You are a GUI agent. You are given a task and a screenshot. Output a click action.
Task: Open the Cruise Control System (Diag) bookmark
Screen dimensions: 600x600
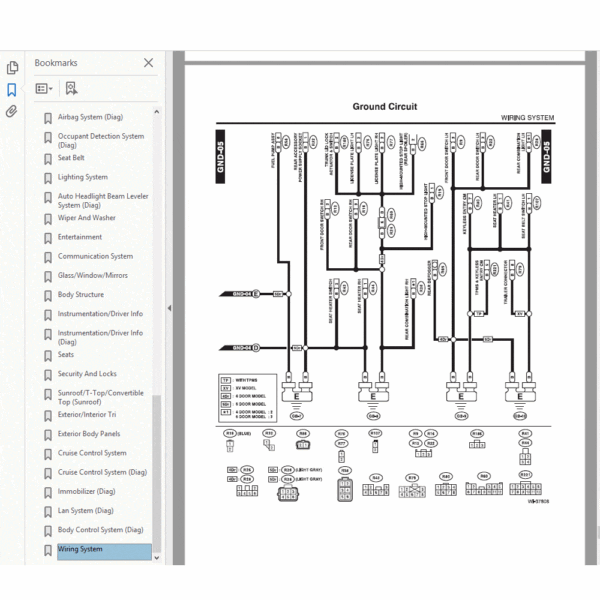(102, 472)
